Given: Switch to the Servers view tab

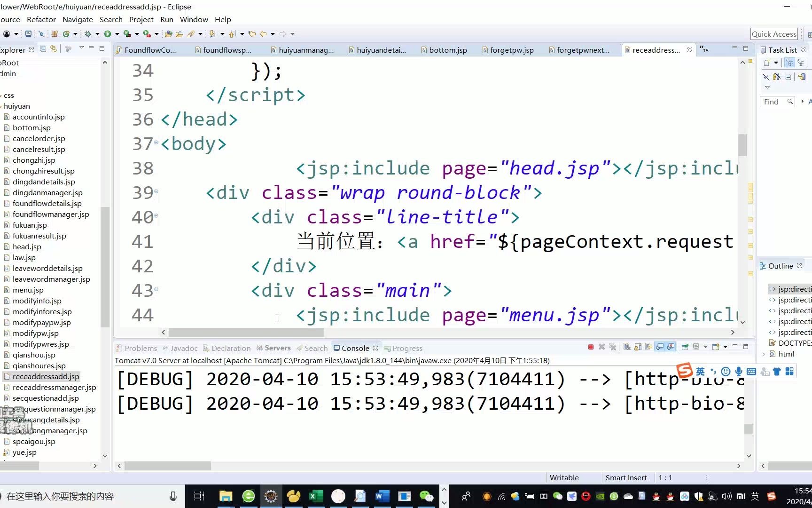Looking at the screenshot, I should (x=273, y=348).
